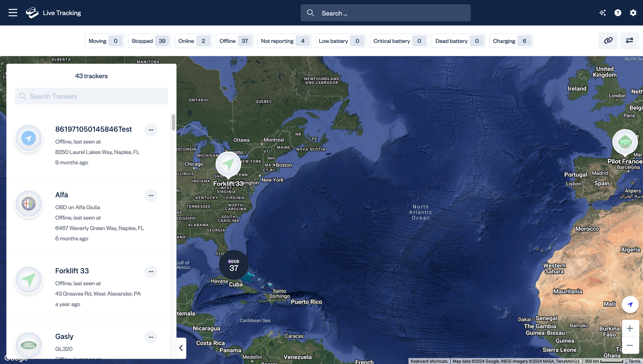Select the 861971050145846Test tracker entry
The width and height of the screenshot is (643, 364).
(x=93, y=129)
